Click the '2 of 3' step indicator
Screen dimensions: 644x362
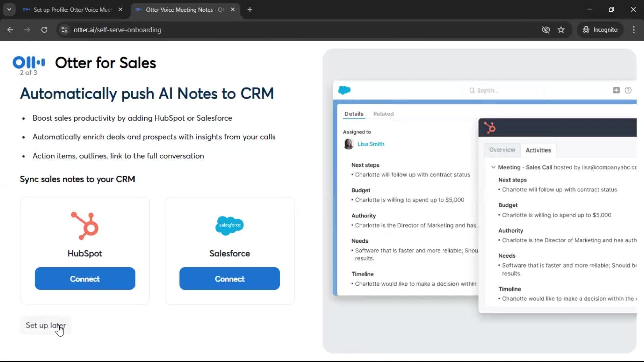tap(29, 72)
